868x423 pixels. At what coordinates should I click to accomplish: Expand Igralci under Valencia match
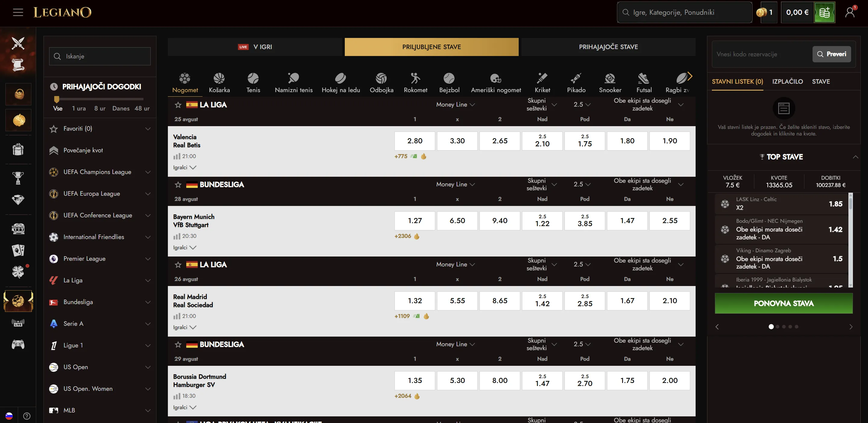(x=185, y=167)
